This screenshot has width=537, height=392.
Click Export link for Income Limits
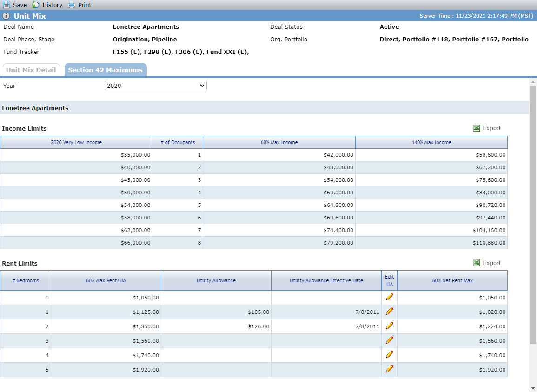coord(492,128)
